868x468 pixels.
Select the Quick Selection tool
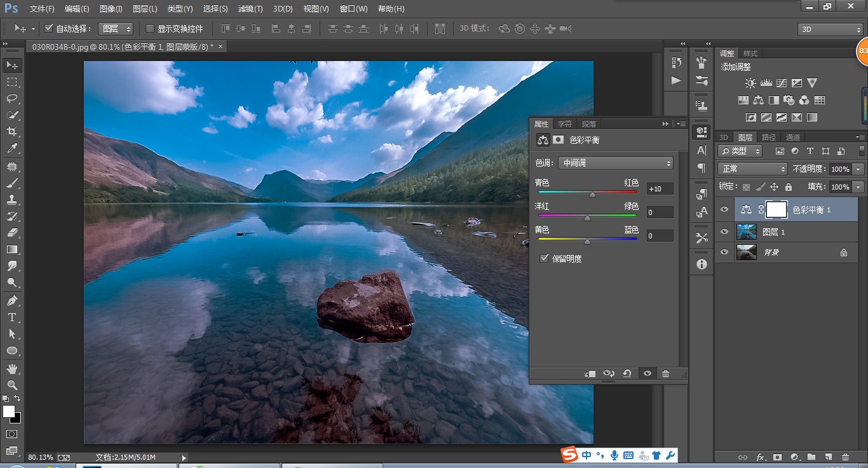12,115
